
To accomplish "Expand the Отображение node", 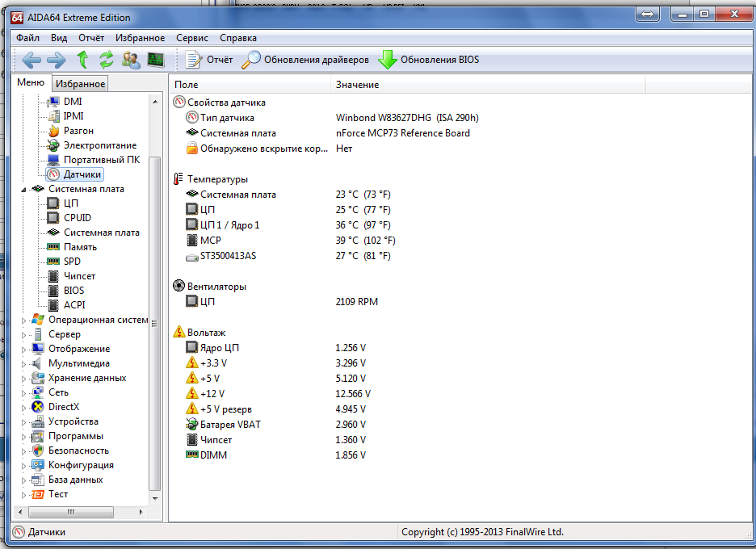I will point(23,349).
